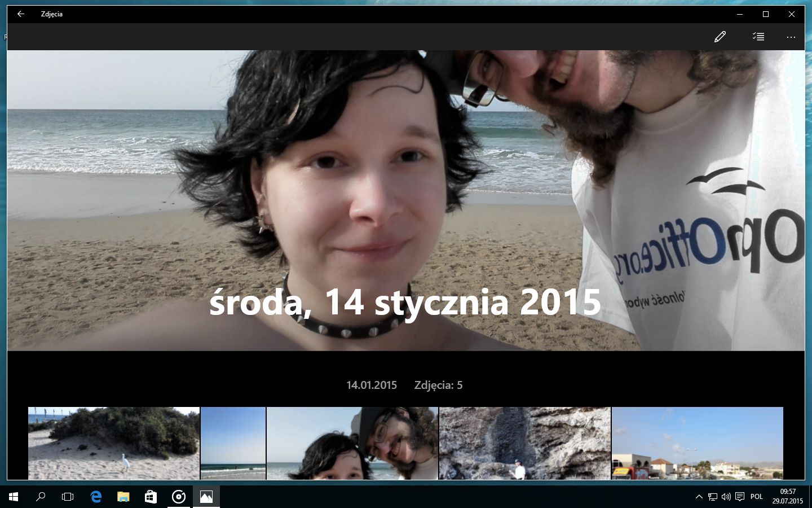Viewport: 812px width, 508px height.
Task: Launch Microsoft Edge from the taskbar
Action: pyautogui.click(x=96, y=497)
